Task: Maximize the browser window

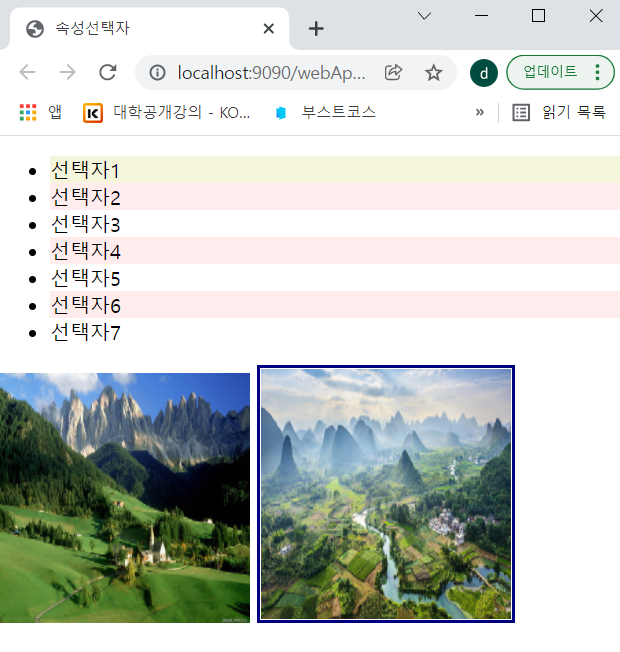Action: 538,16
